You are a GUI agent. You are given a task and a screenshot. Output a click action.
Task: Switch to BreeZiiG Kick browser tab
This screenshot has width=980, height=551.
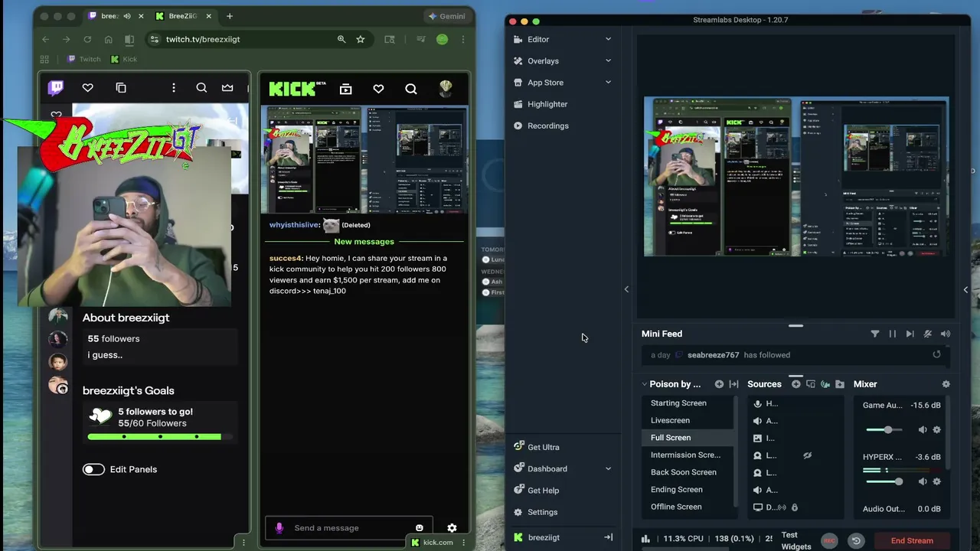pyautogui.click(x=182, y=16)
